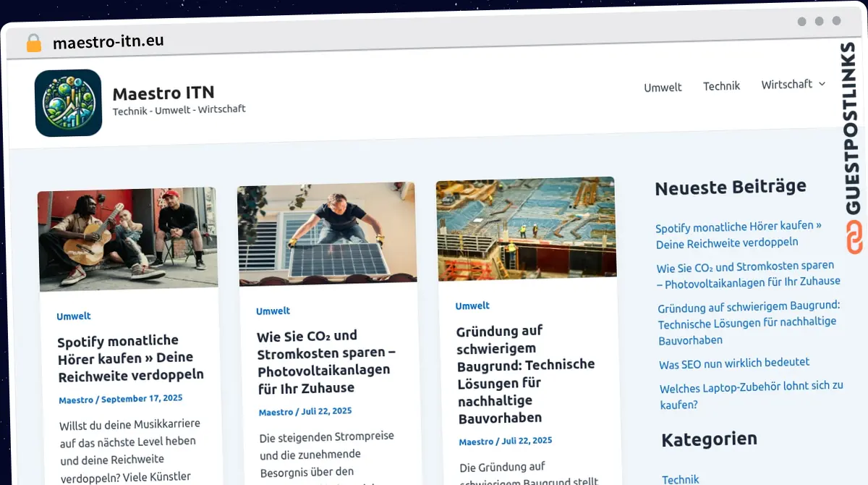This screenshot has height=485, width=868.
Task: Open sidebar link Welches Laptop-Zubehör lohnt sich
Action: pos(751,395)
